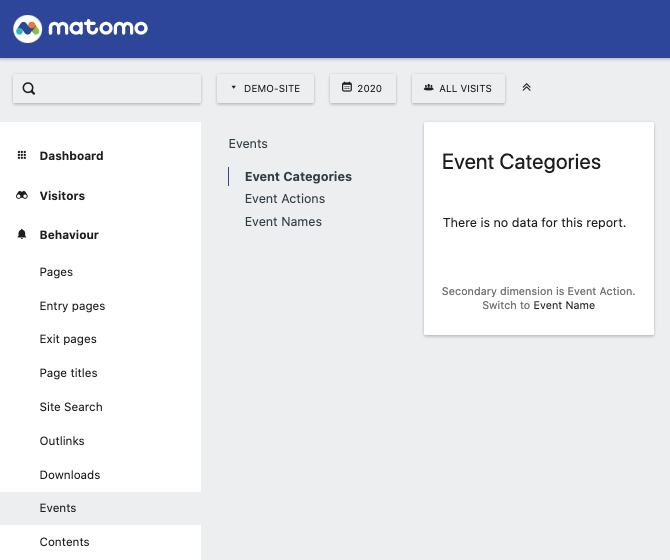This screenshot has width=670, height=560.
Task: Open the DEMO-SITE website selector
Action: (265, 88)
